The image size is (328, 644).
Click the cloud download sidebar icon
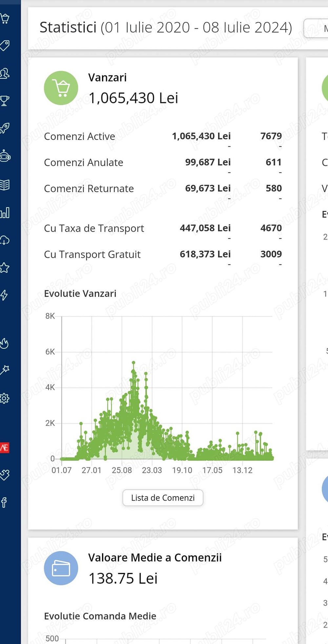[5, 240]
